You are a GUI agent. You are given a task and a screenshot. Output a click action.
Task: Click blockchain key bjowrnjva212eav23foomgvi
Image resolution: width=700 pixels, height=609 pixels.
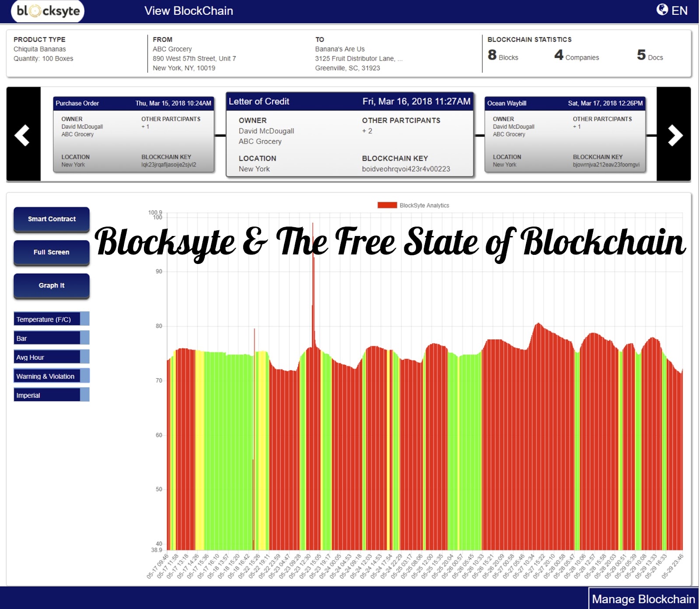pyautogui.click(x=606, y=165)
